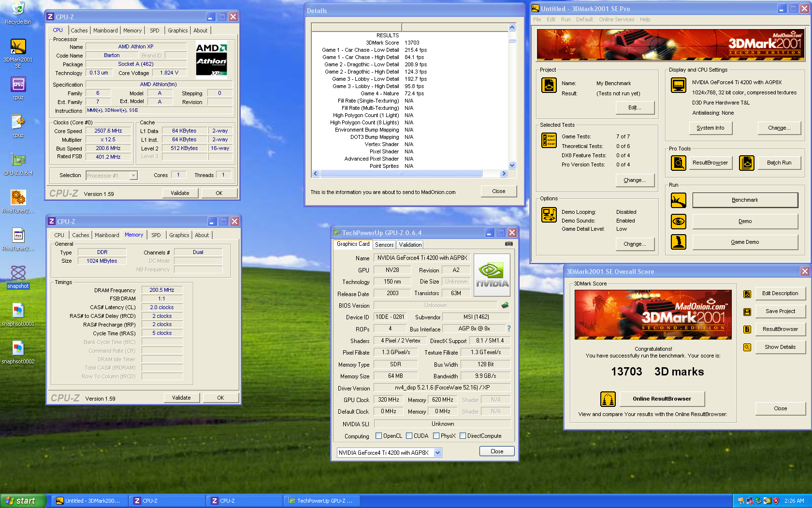
Task: Open the GPU selection dropdown in GPU-Z
Action: (x=437, y=453)
